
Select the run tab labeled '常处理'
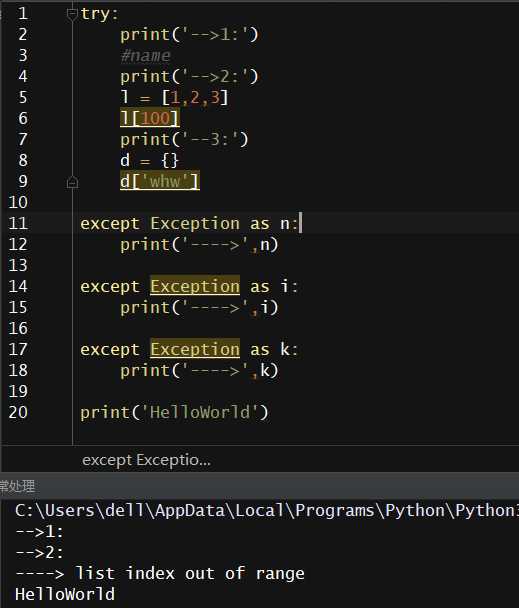[17, 487]
